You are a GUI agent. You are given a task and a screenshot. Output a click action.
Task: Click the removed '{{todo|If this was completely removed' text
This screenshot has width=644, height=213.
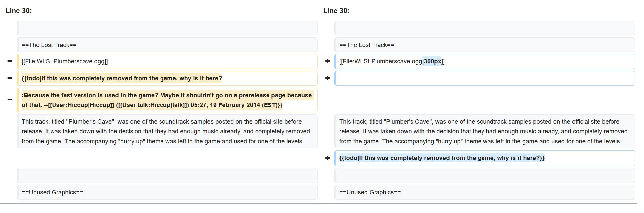122,78
